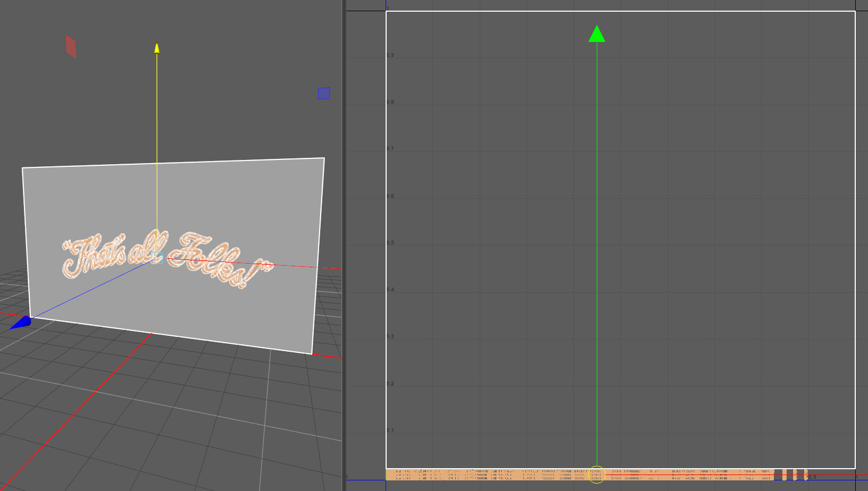This screenshot has height=491, width=868.
Task: Select the orange UV shell strip
Action: (x=580, y=475)
